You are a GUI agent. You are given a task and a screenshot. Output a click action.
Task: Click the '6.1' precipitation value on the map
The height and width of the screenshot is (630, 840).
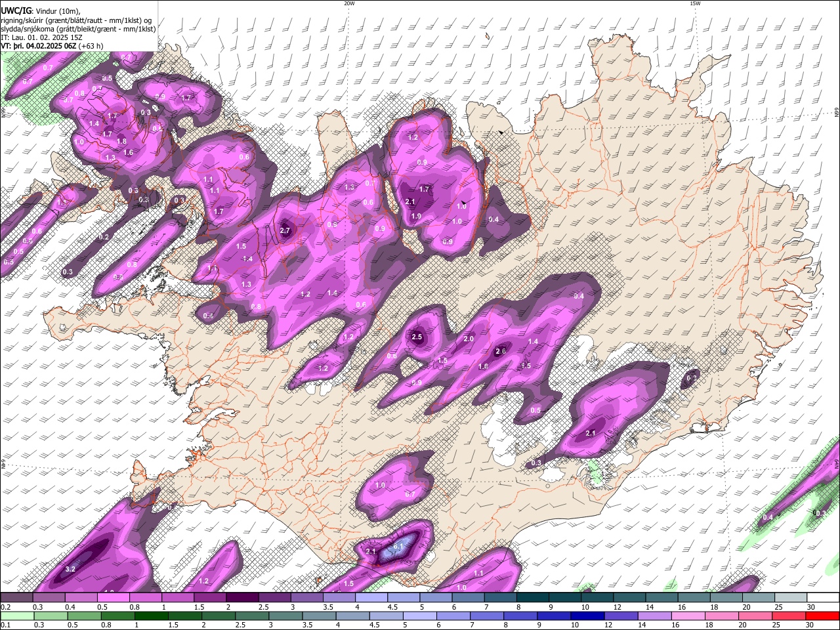coord(398,546)
